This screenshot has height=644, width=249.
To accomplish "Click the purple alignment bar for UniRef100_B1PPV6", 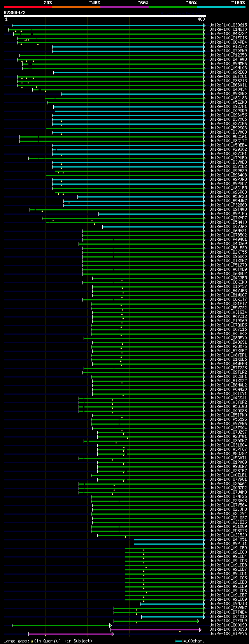I will click(x=71, y=634).
